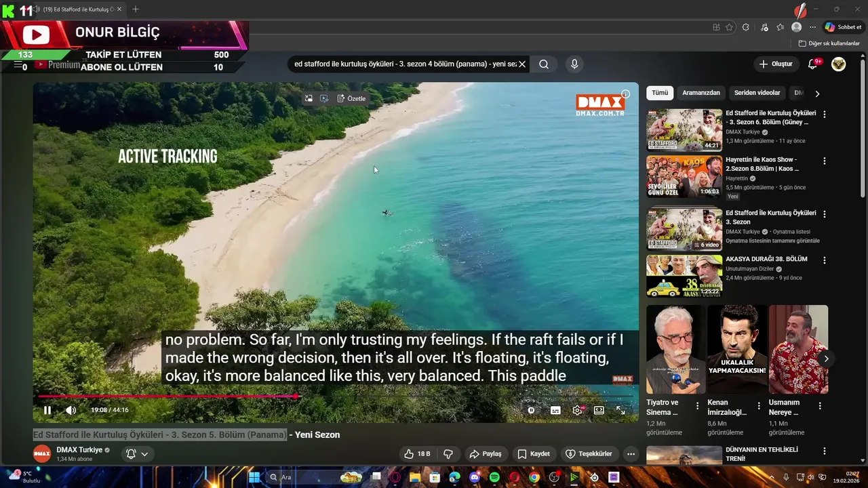Seek on the red video progress bar
868x488 pixels.
coord(336,396)
